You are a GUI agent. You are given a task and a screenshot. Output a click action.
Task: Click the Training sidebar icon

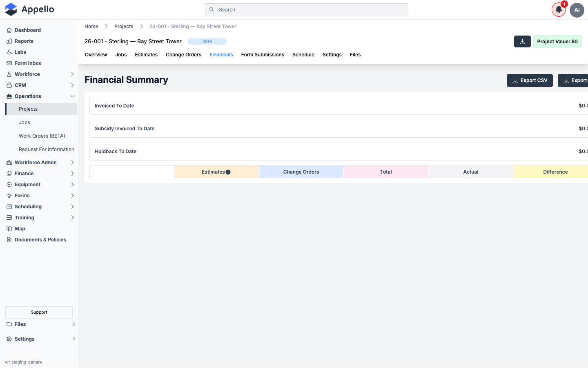(9, 218)
